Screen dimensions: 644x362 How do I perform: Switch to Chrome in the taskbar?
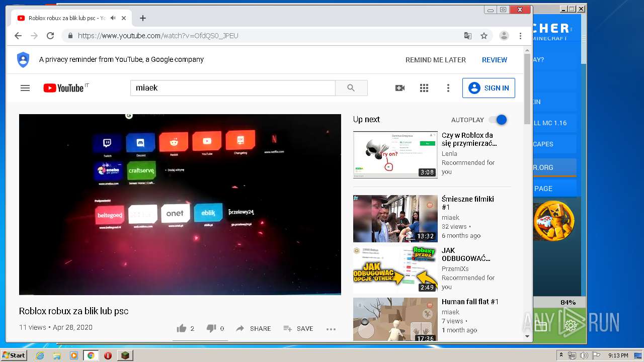click(x=91, y=355)
